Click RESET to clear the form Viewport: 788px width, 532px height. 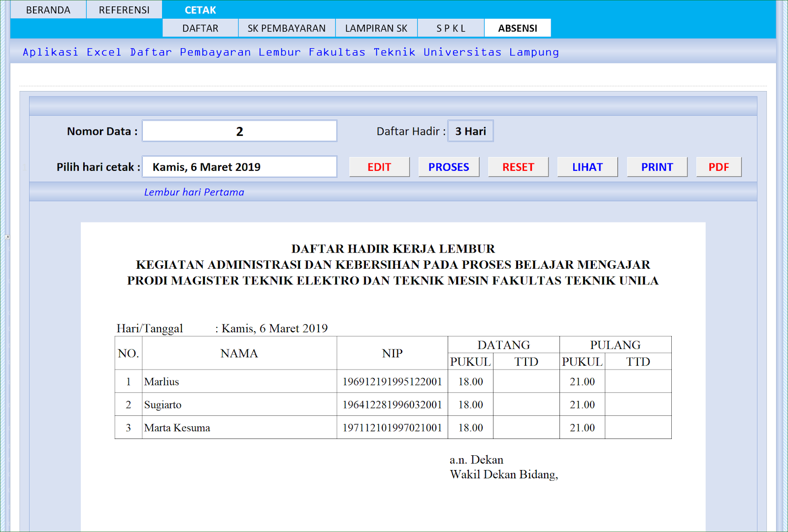click(518, 167)
